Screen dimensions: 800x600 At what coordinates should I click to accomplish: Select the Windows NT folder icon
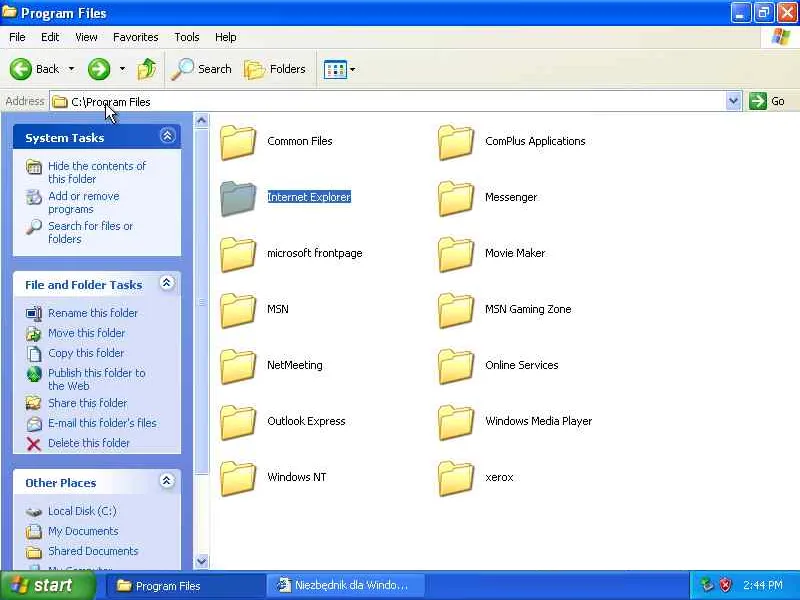238,479
